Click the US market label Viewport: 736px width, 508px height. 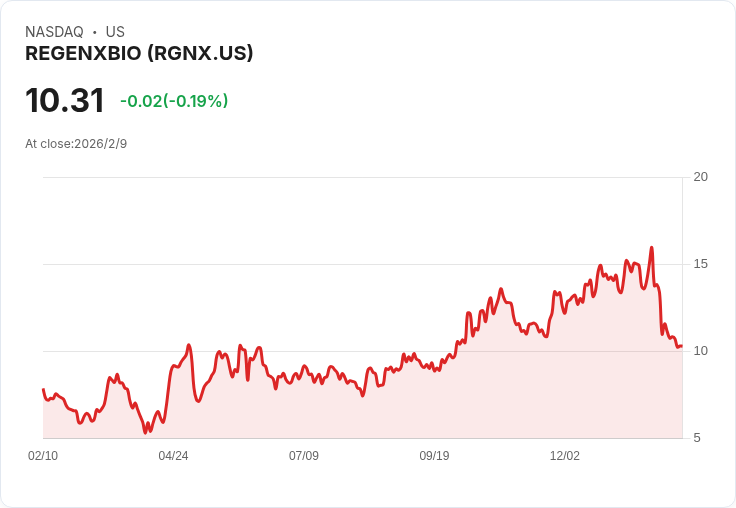115,32
